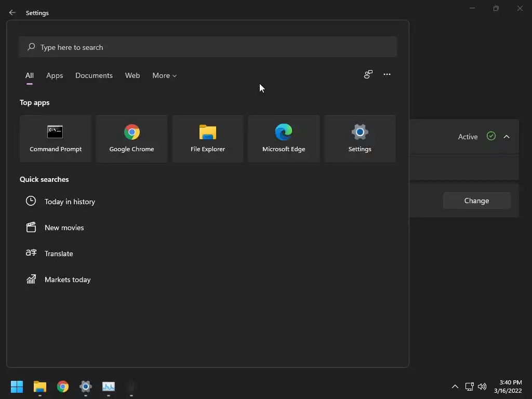Viewport: 532px width, 399px height.
Task: Show hidden system tray icons
Action: point(455,387)
